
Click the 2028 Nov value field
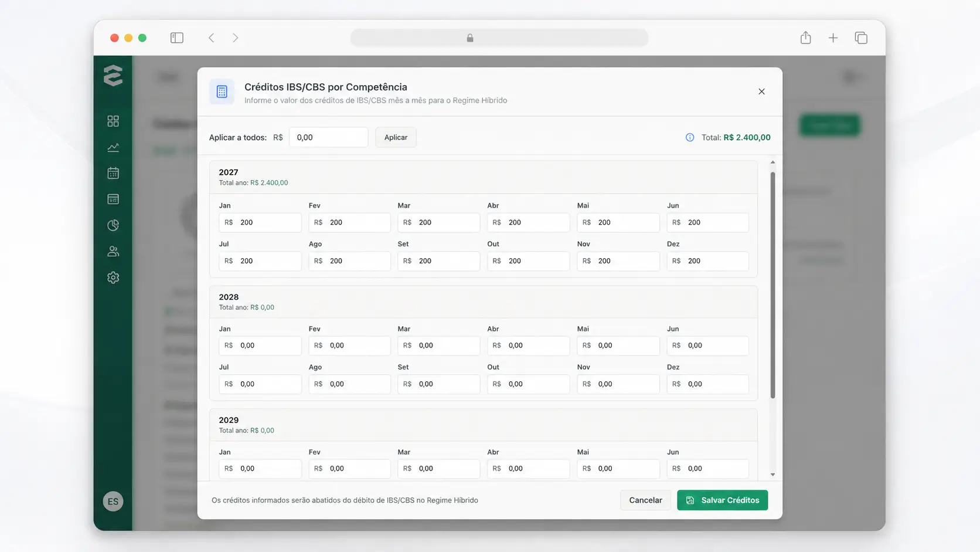pos(618,384)
